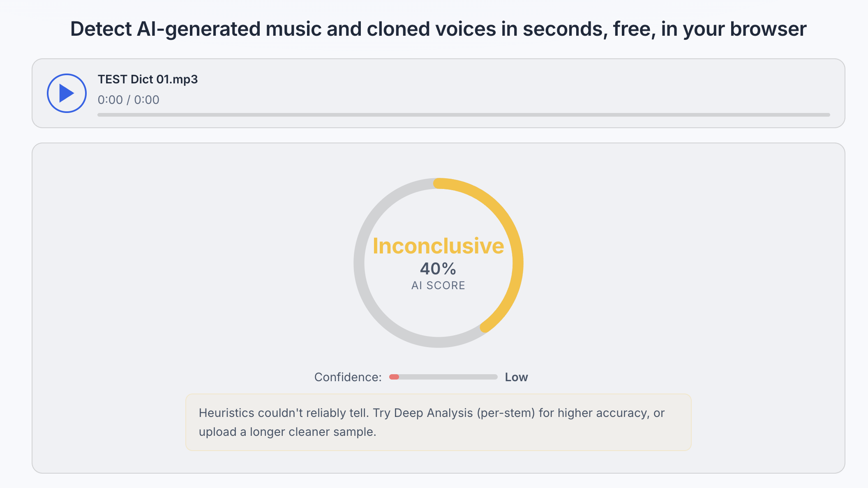Click empty area of the results card
Image resolution: width=868 pixels, height=488 pixels.
(x=164, y=267)
